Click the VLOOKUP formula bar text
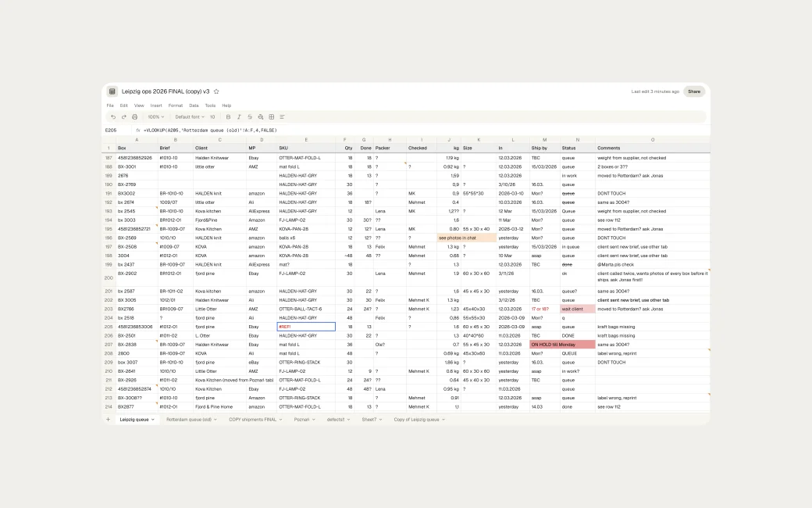Screen dimensions: 812x508 pos(210,130)
